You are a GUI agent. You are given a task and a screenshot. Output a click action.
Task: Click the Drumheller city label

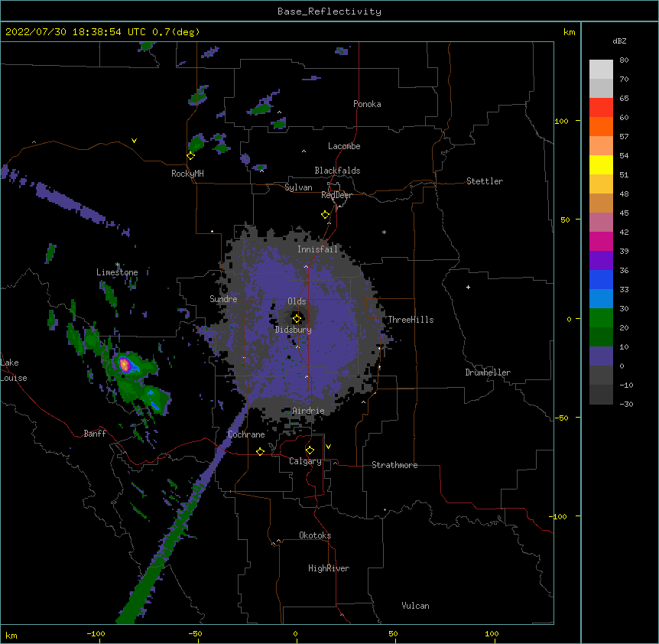click(488, 372)
